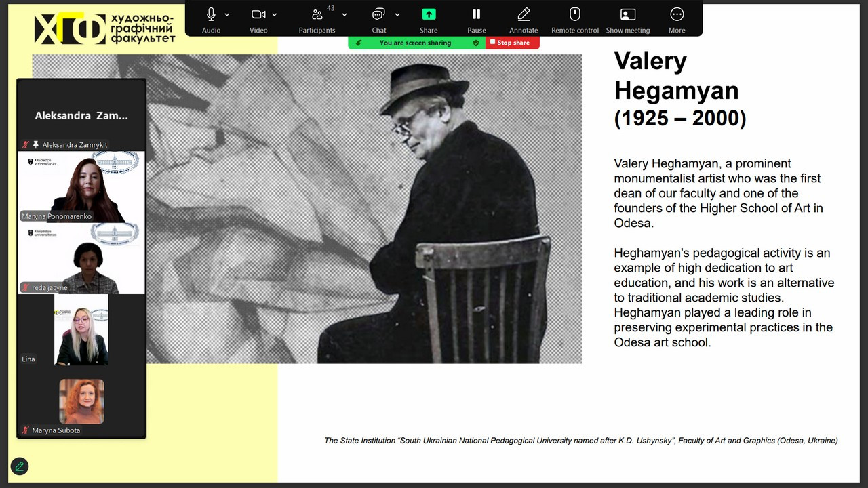
Task: Pause the screen share
Action: click(x=476, y=14)
